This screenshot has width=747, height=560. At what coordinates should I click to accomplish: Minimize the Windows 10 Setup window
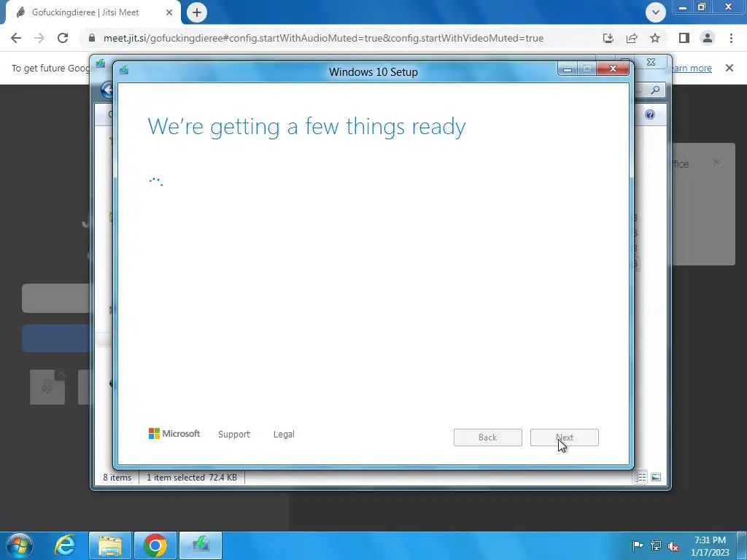coord(568,69)
